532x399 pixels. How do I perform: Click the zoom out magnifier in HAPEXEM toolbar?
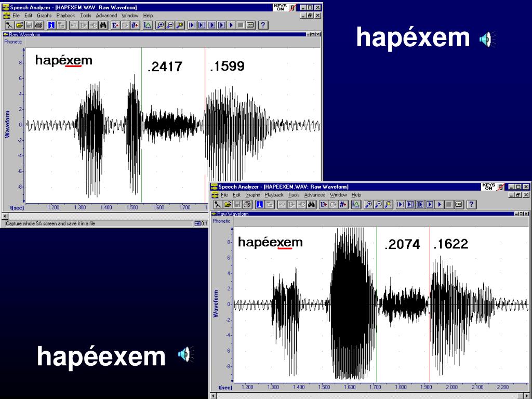[x=170, y=25]
